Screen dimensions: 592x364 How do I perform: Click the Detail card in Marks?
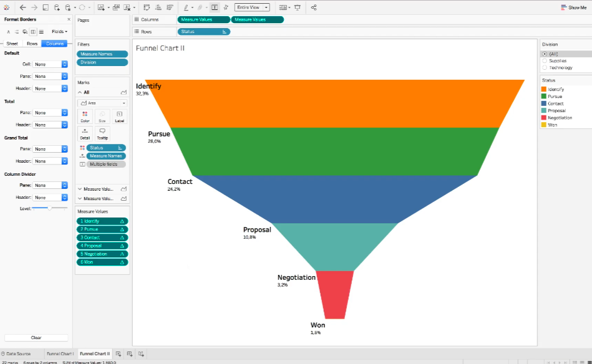coord(85,133)
